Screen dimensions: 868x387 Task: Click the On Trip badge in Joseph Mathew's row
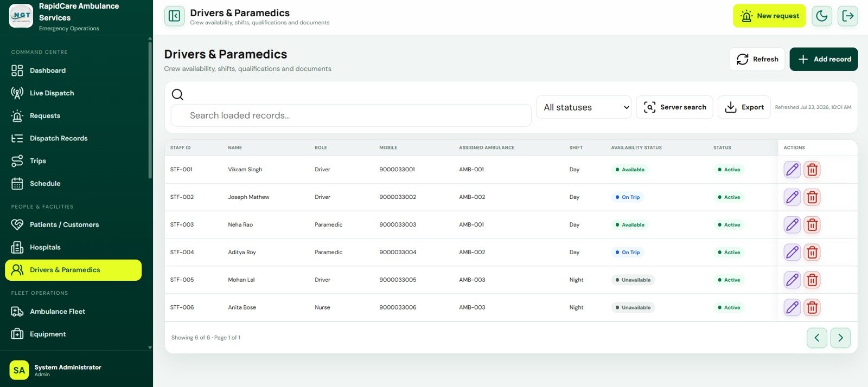pyautogui.click(x=628, y=197)
